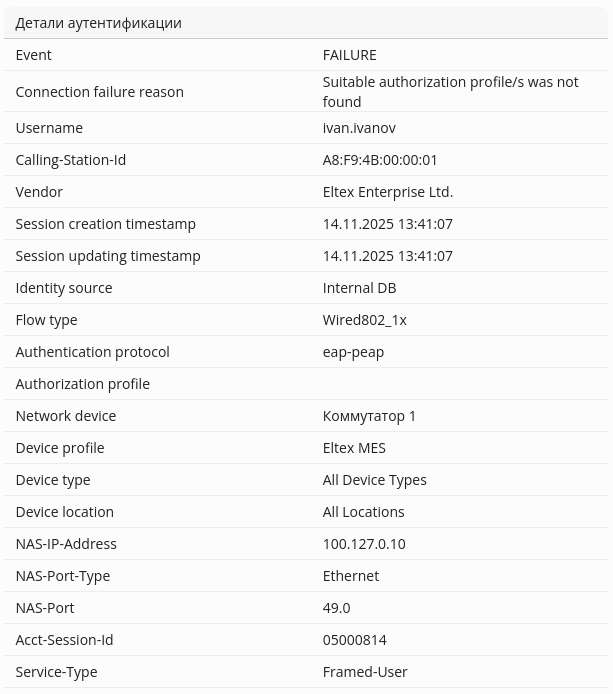Click the Internal DB identity source value
The width and height of the screenshot is (613, 694).
(359, 288)
